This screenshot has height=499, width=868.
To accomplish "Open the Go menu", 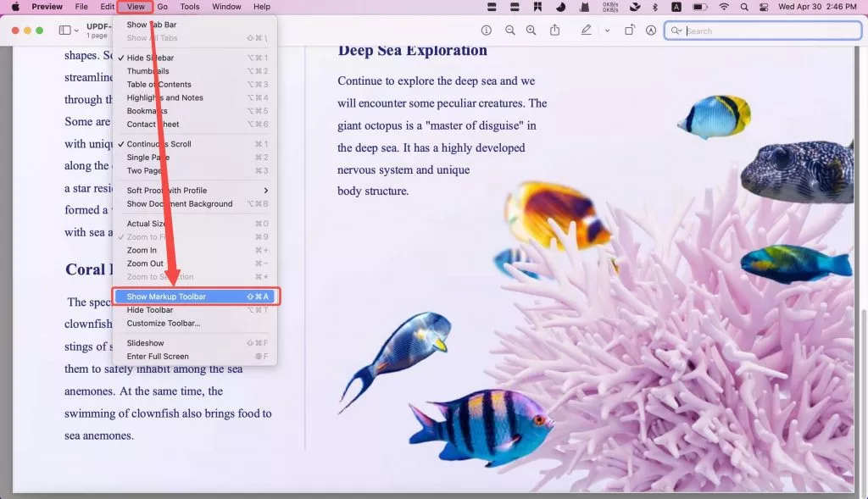I will click(x=162, y=7).
